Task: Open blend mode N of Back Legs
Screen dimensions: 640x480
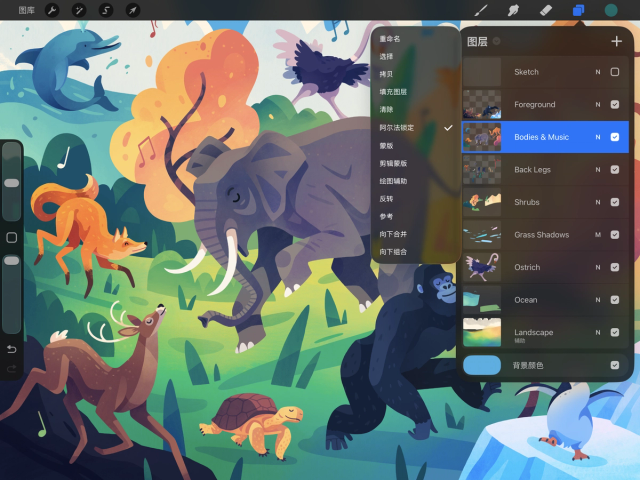Action: [598, 169]
